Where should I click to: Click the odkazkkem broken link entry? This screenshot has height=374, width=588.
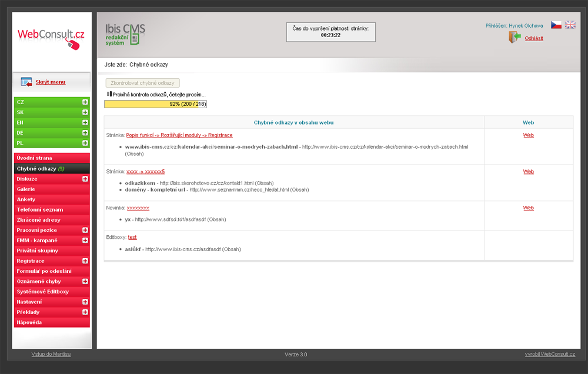pos(199,183)
